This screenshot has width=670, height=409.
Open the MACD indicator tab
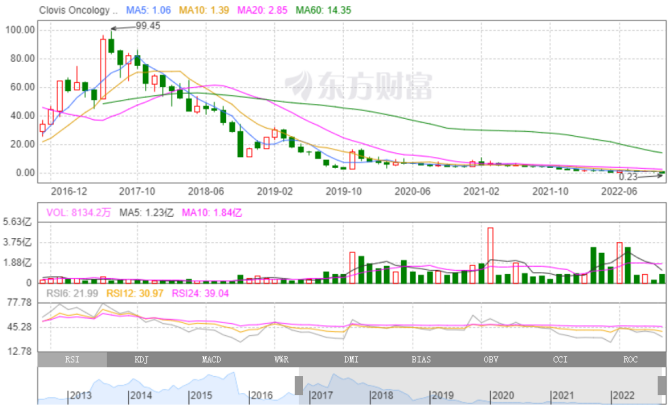211,357
